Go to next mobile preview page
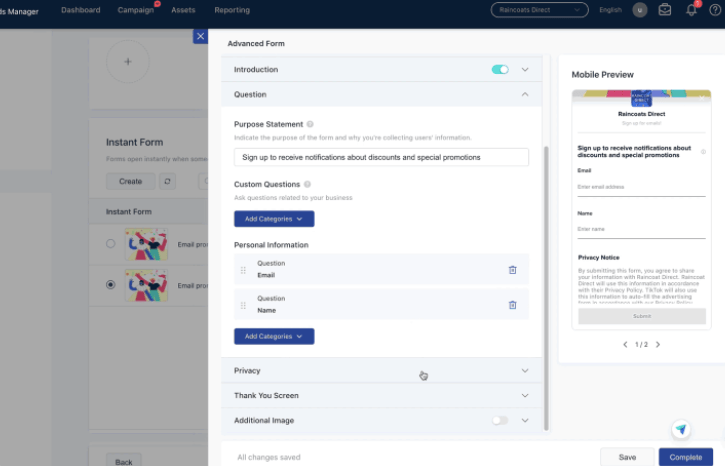This screenshot has width=725, height=466. coord(657,344)
